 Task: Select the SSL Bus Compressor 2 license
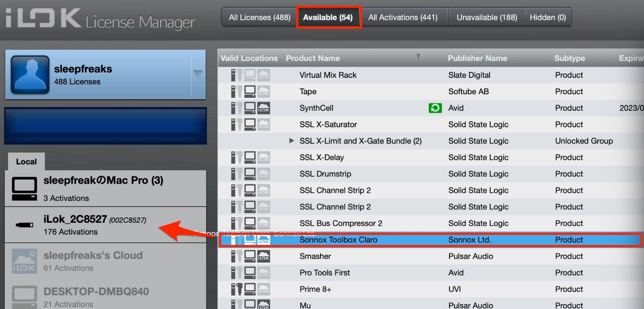tap(341, 224)
